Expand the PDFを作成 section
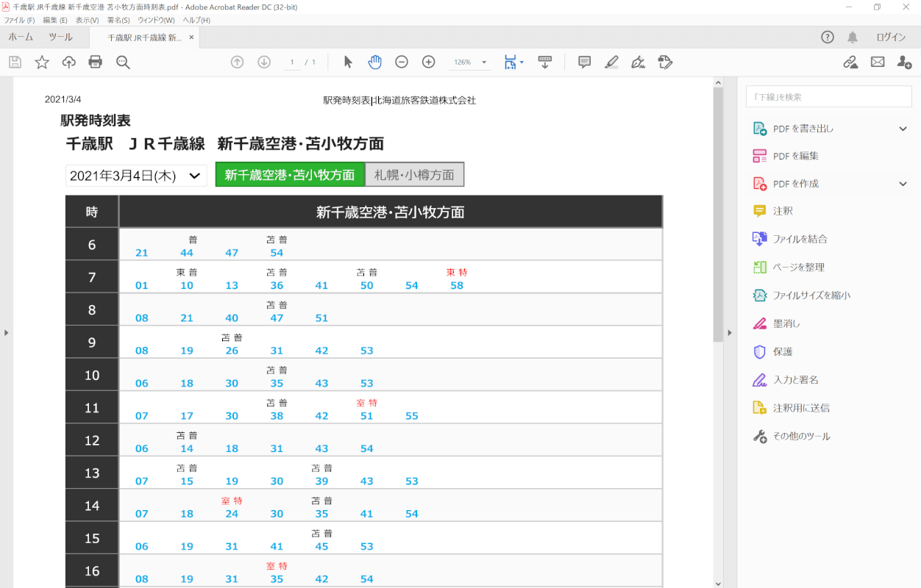This screenshot has width=921, height=588. (903, 184)
